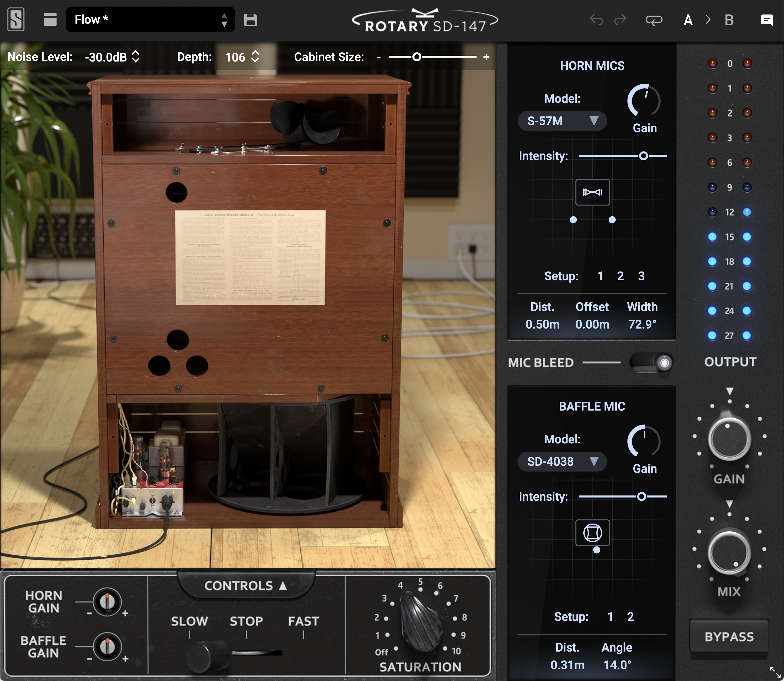
Task: Click the Depth value 106
Action: tap(235, 57)
